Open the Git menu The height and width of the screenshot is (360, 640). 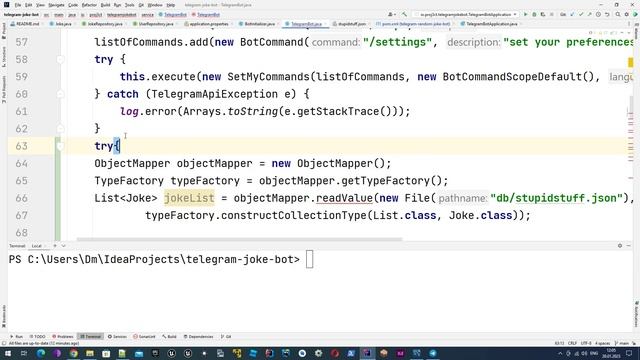tap(141, 5)
